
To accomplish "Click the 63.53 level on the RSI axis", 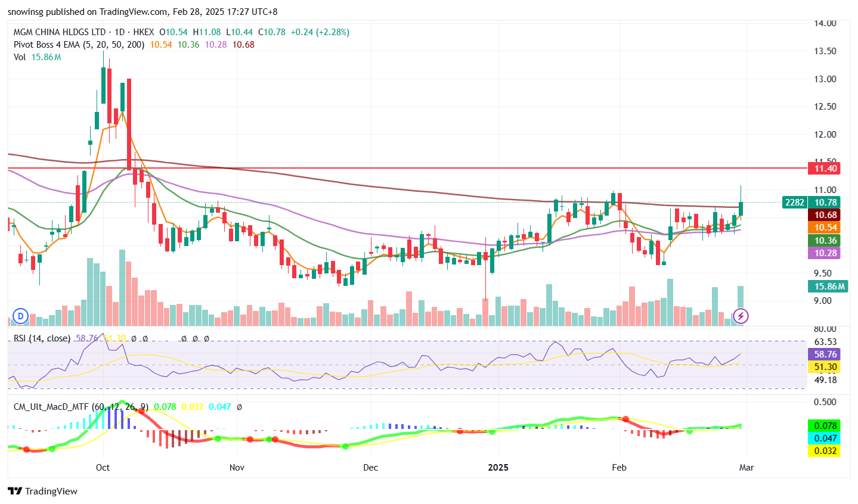I will tap(825, 342).
